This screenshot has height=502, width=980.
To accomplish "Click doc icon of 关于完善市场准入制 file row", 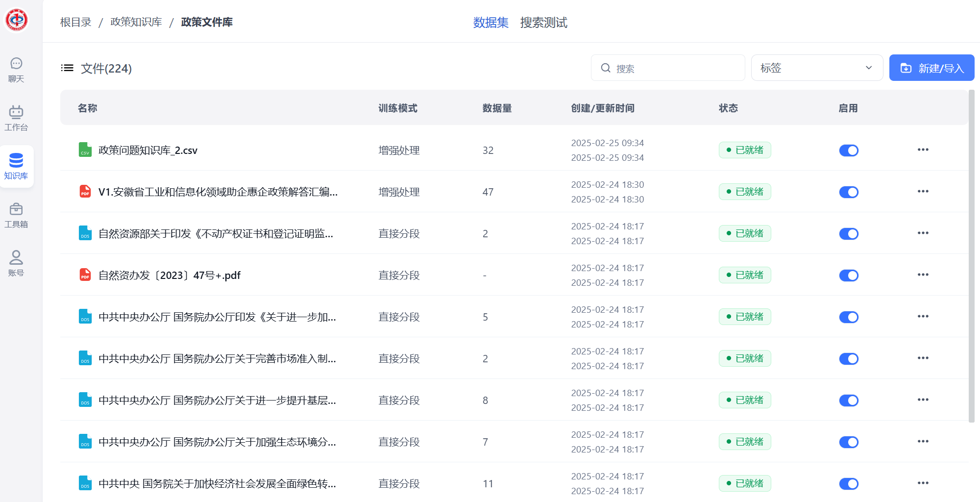I will pyautogui.click(x=85, y=358).
